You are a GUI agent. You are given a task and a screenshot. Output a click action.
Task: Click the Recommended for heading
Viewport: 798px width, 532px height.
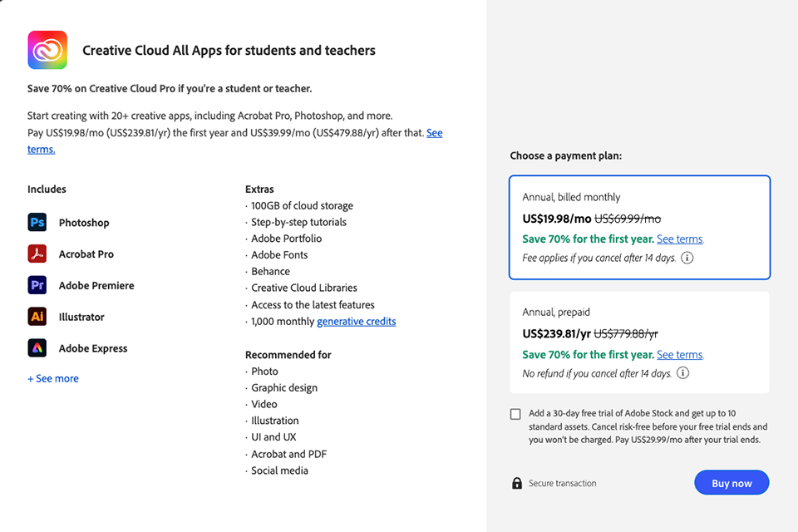coord(288,354)
